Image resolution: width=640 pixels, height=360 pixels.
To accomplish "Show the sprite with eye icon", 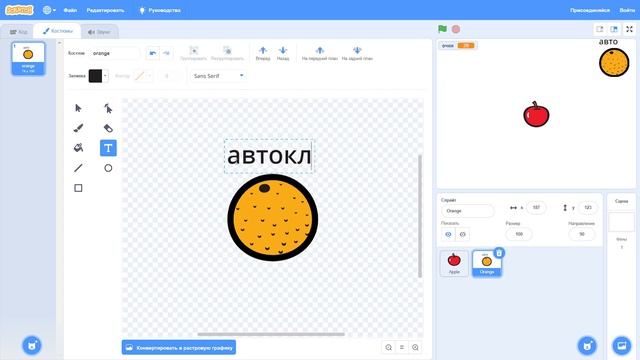I will coord(448,234).
